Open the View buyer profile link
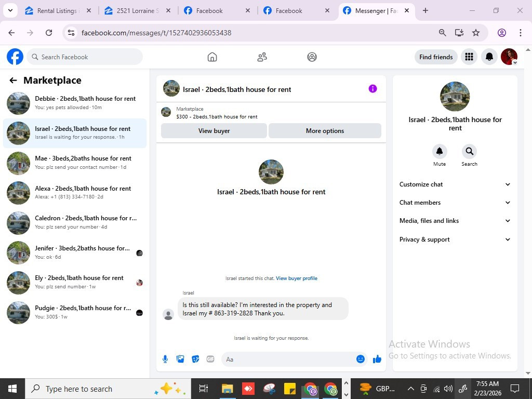Image resolution: width=532 pixels, height=399 pixels. point(297,278)
